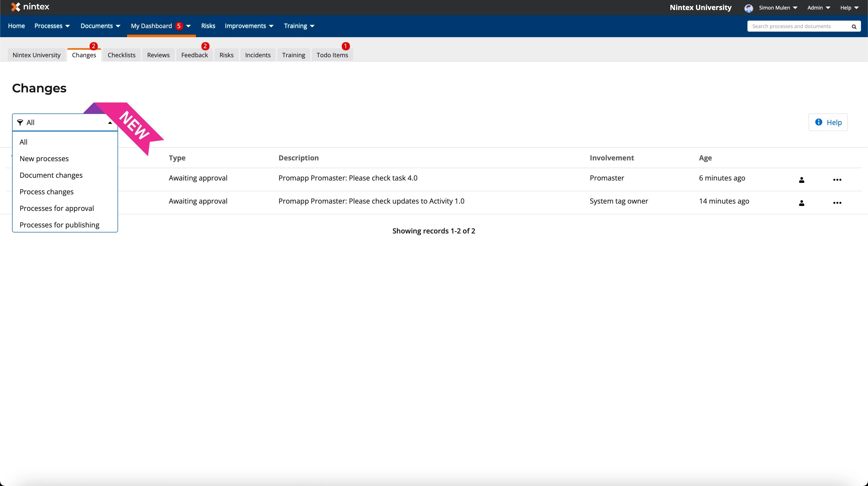Filter by Processes for approval
This screenshot has height=486, width=868.
tap(65, 208)
